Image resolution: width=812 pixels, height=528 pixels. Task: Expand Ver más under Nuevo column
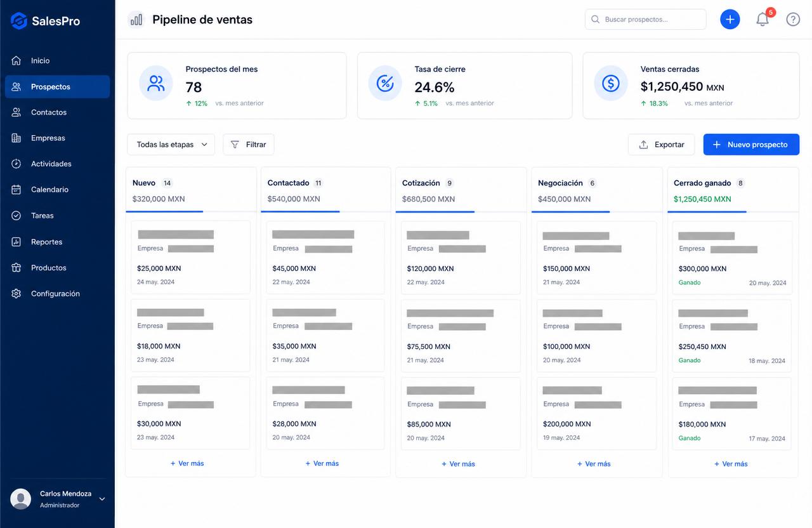tap(187, 463)
